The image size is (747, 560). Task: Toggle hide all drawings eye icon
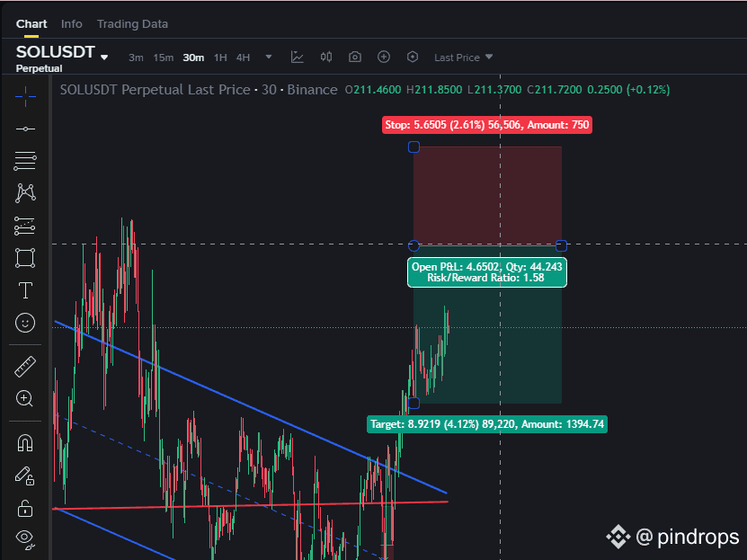tap(25, 539)
